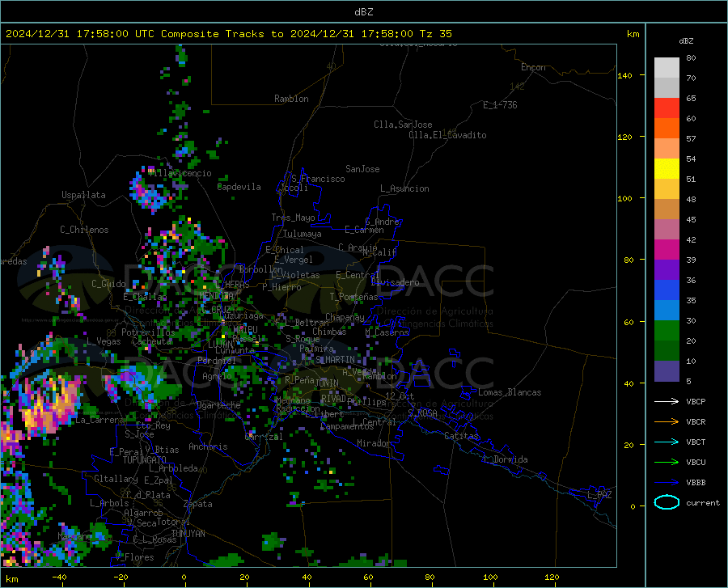Click the Gltallary map label

(x=116, y=479)
